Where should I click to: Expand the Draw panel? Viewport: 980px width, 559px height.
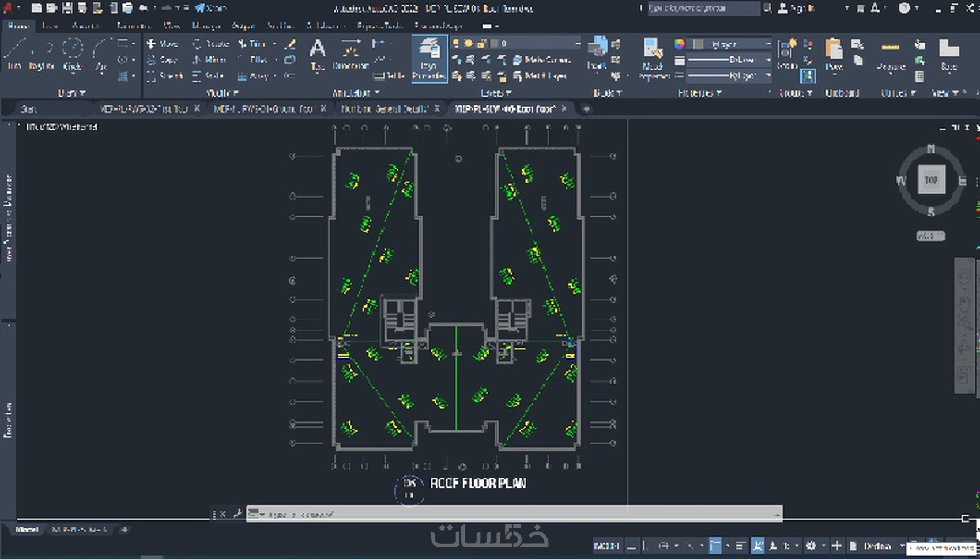[x=71, y=93]
